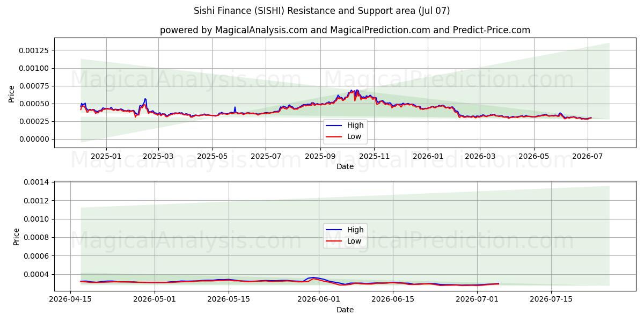This screenshot has width=644, height=322.
Task: Click the '2025-01' date tick label
Action: [x=106, y=156]
